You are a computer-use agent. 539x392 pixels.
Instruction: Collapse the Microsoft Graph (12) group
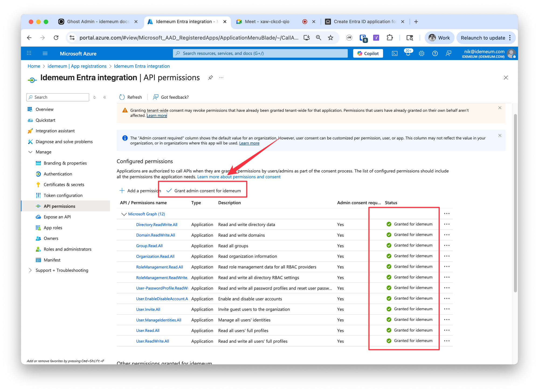[x=124, y=214]
